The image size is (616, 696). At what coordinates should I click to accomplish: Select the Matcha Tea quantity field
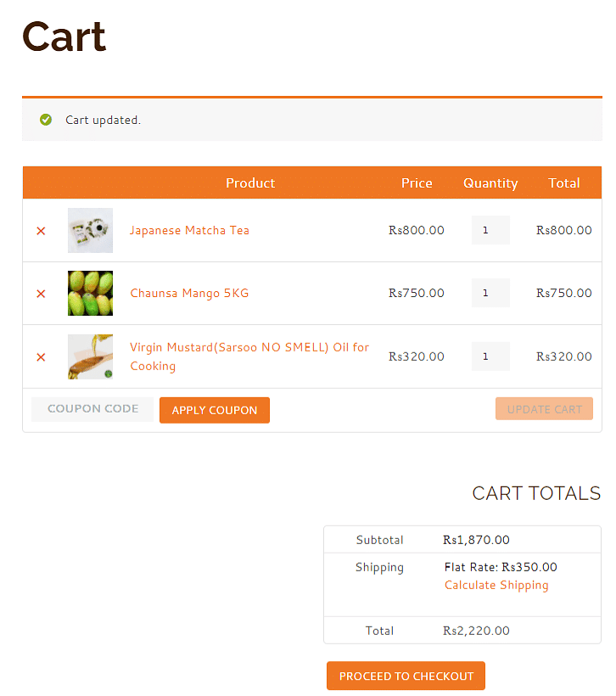[x=490, y=230]
